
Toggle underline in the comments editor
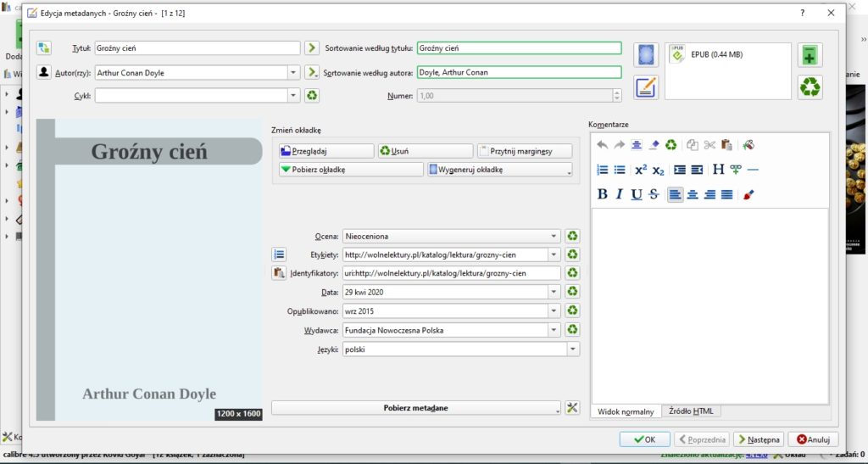click(x=637, y=194)
